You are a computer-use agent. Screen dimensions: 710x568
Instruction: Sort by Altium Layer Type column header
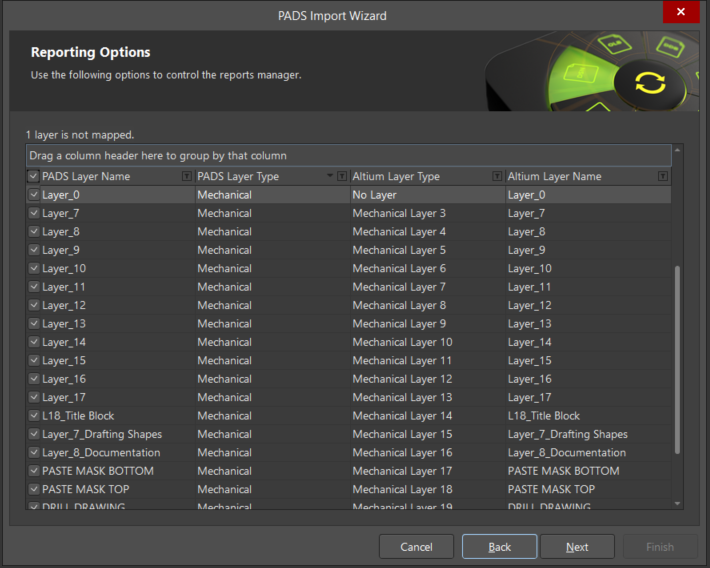pos(396,176)
